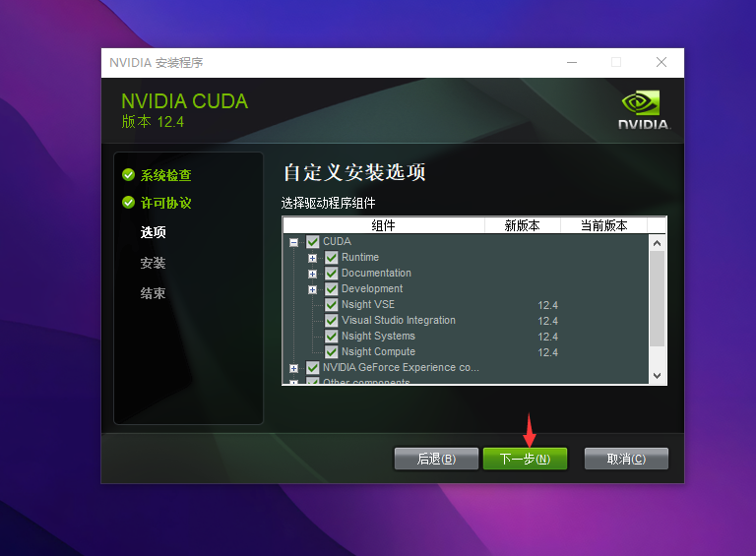Click the 组件 column header
756x556 pixels.
pos(383,225)
